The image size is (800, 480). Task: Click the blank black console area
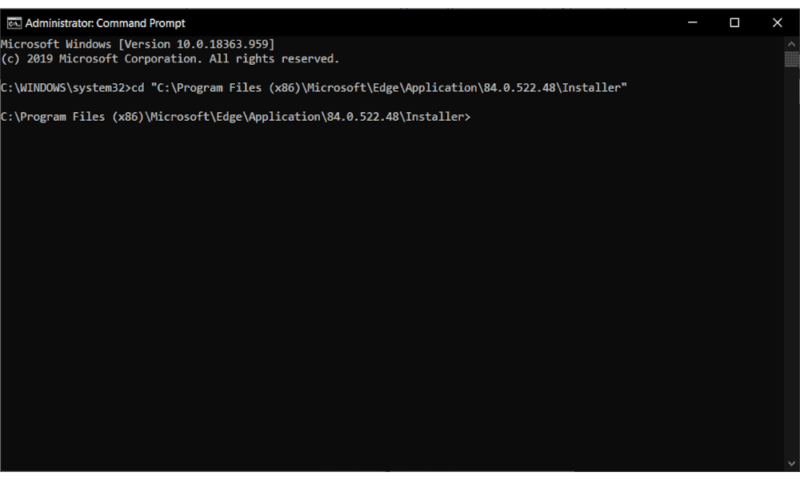click(400, 300)
